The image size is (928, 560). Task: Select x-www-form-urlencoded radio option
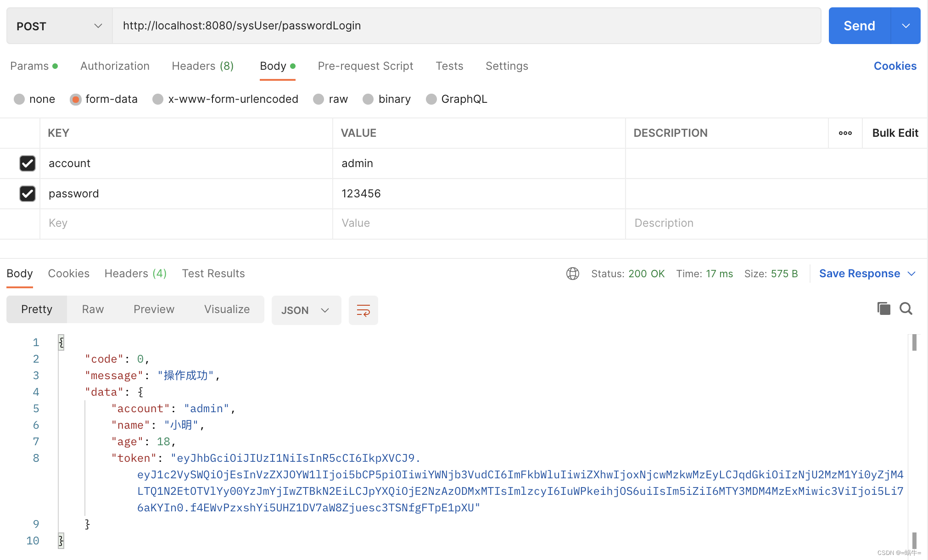(158, 99)
